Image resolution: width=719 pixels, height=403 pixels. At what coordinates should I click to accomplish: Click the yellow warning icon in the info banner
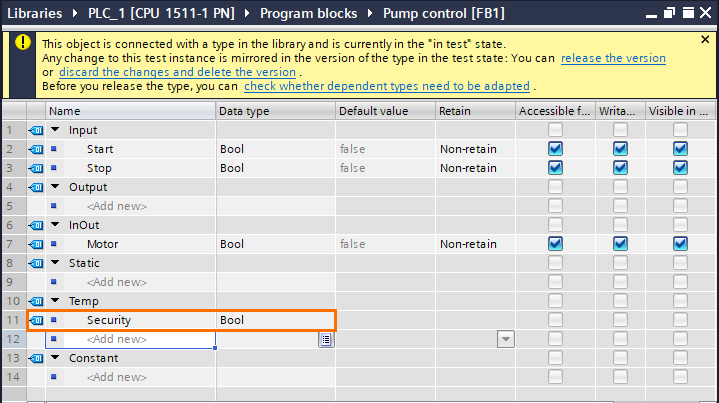coord(22,42)
